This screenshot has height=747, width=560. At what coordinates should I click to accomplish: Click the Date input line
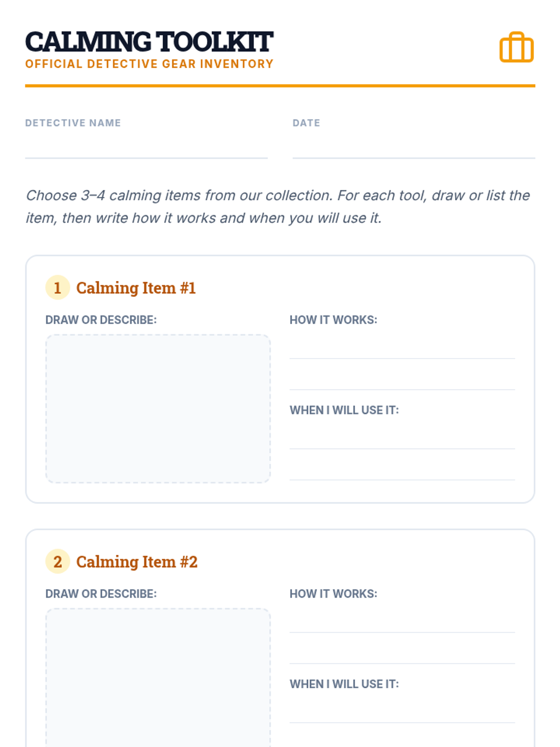pos(413,148)
